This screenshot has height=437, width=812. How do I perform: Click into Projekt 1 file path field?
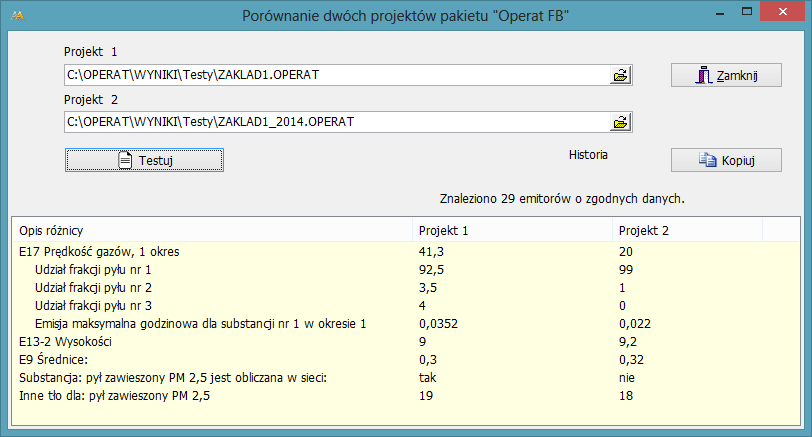[x=337, y=75]
